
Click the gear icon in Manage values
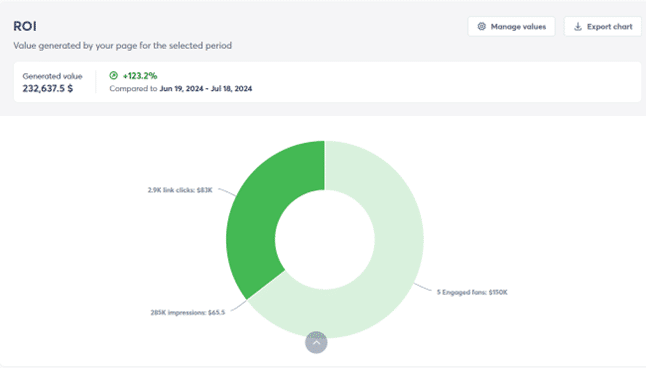click(481, 27)
